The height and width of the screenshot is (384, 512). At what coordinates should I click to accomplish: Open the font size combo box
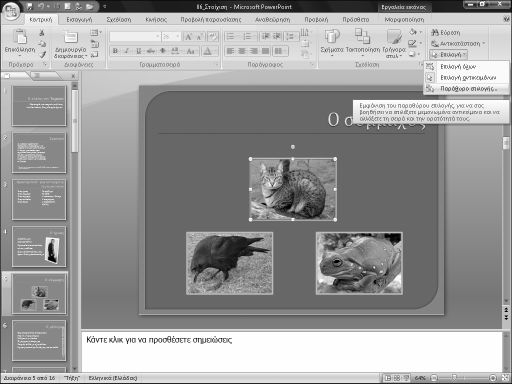coord(171,36)
